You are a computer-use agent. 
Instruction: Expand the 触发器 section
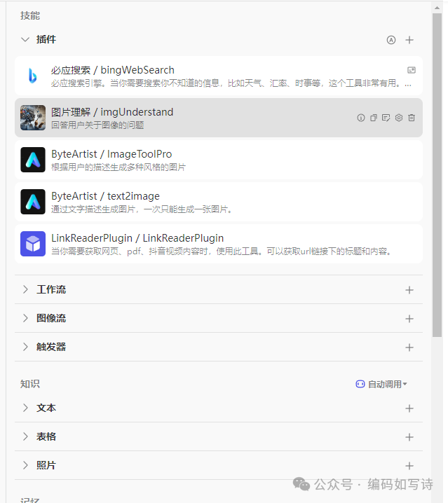pos(25,347)
